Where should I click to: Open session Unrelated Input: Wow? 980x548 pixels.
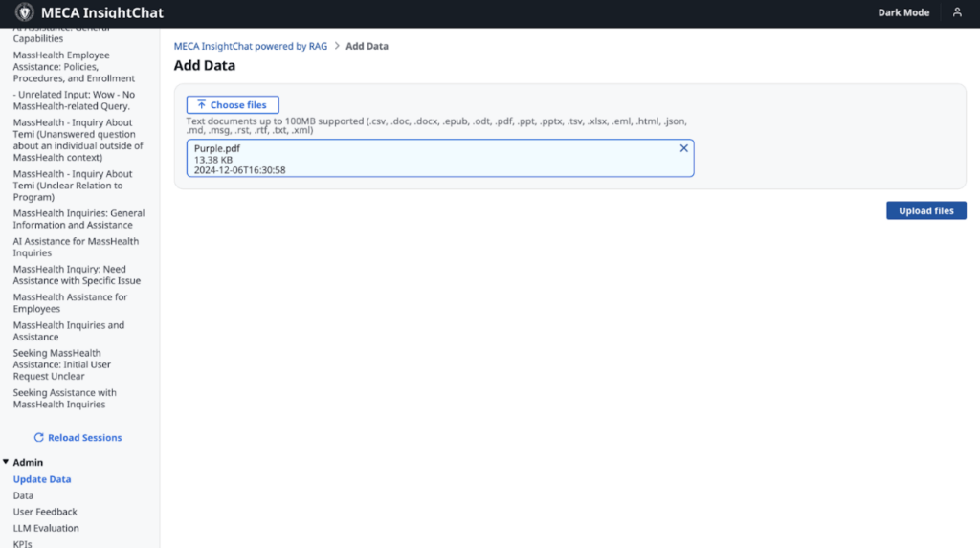click(74, 100)
